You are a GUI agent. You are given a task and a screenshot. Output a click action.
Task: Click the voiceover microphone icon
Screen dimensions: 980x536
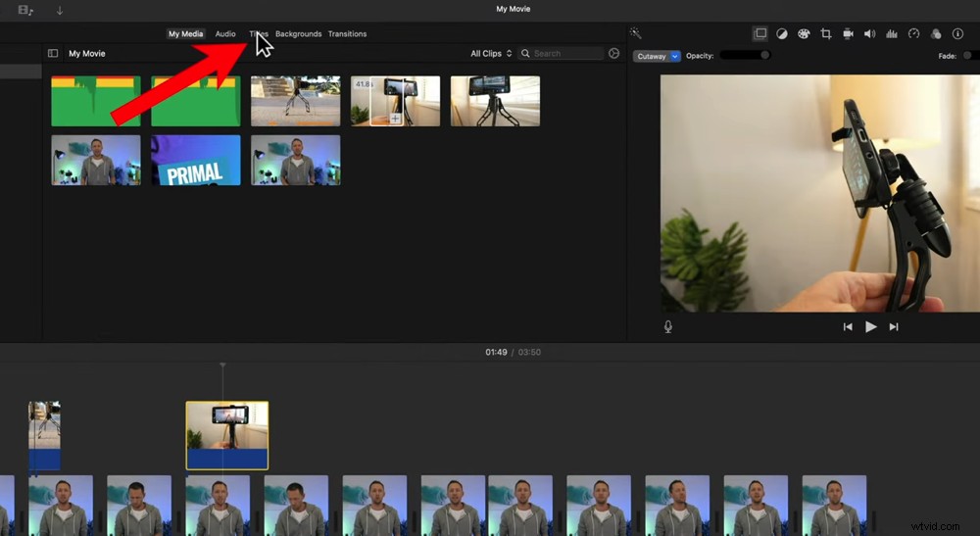(668, 326)
